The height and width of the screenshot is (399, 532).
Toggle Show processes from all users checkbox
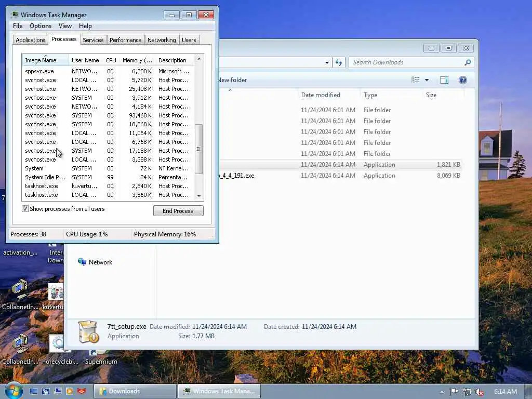(25, 209)
